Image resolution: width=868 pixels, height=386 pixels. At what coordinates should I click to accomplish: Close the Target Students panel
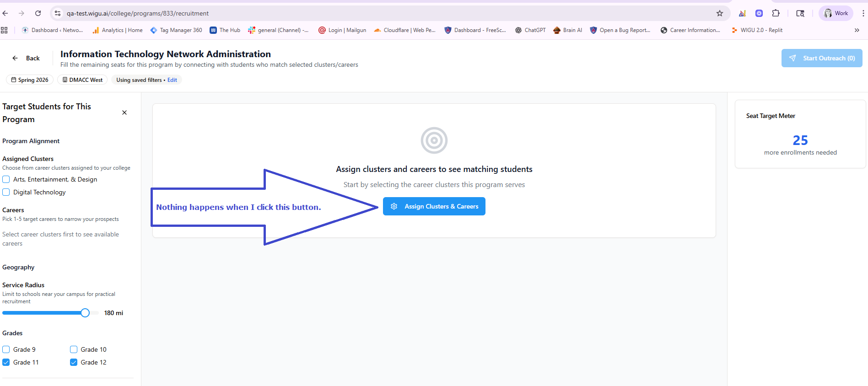pyautogui.click(x=124, y=113)
